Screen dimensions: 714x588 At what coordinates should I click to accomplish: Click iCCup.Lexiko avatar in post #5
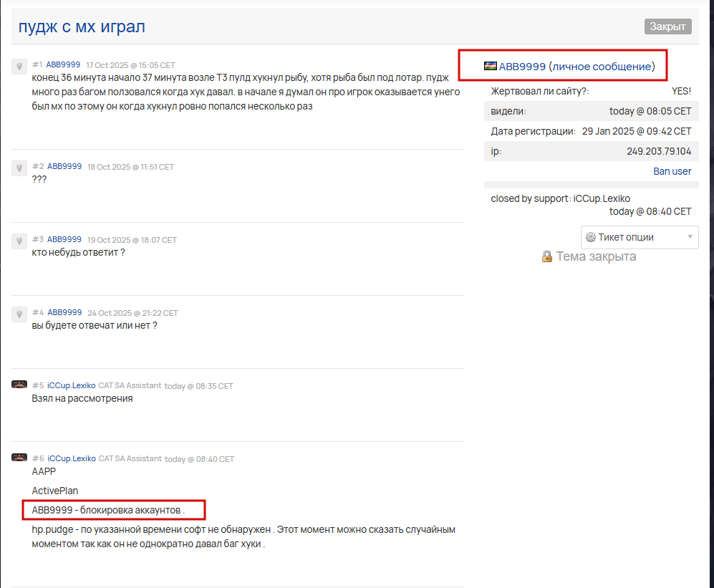click(19, 385)
